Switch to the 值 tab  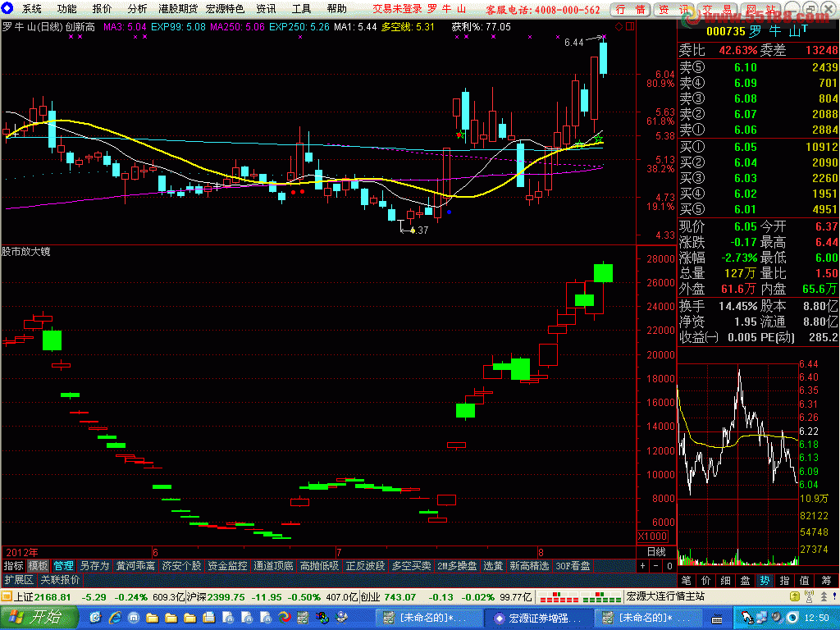coord(804,580)
